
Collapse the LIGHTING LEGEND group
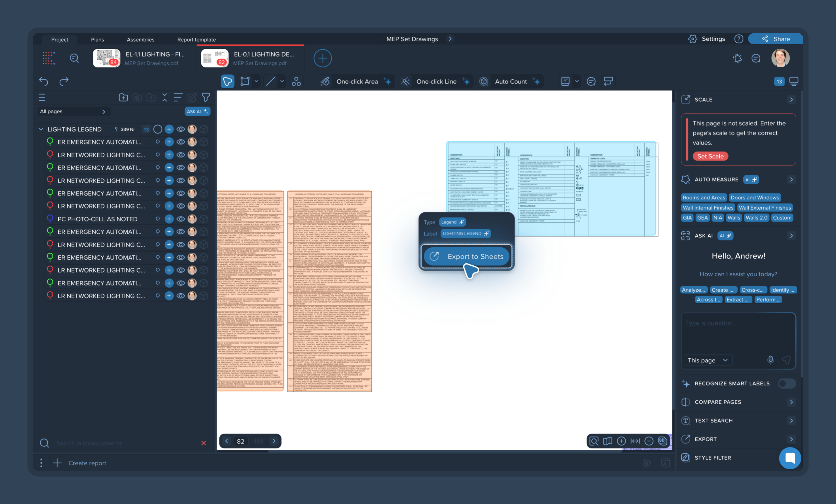pos(41,129)
